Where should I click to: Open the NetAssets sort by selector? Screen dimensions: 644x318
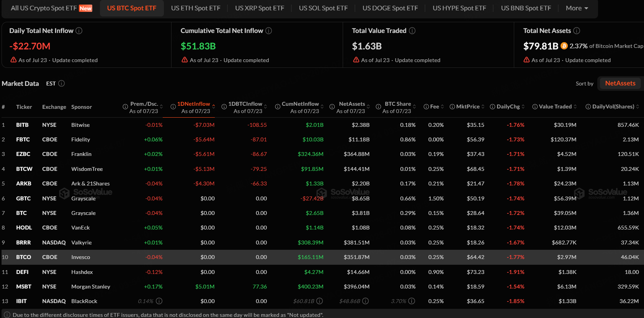(620, 83)
